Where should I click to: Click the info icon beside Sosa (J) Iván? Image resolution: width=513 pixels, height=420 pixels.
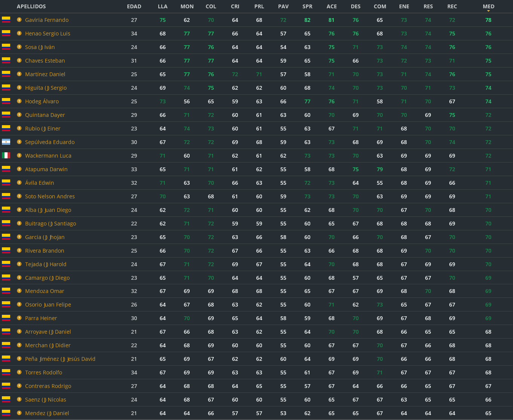[19, 47]
